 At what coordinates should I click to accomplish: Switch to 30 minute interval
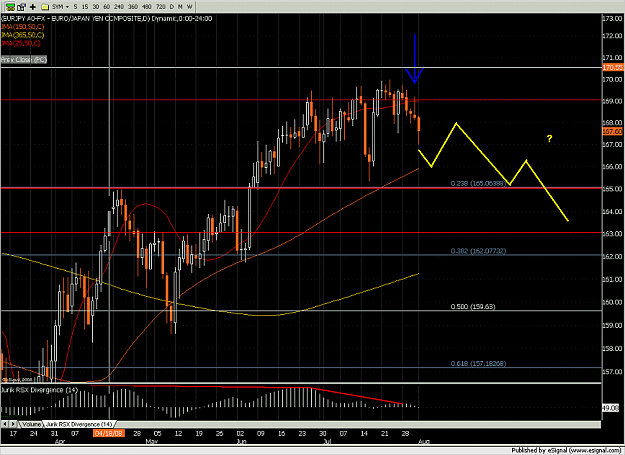point(96,7)
